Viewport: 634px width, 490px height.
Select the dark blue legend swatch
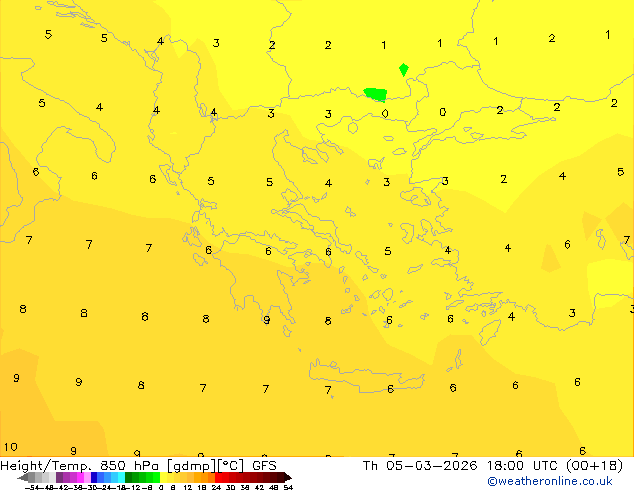pyautogui.click(x=94, y=477)
